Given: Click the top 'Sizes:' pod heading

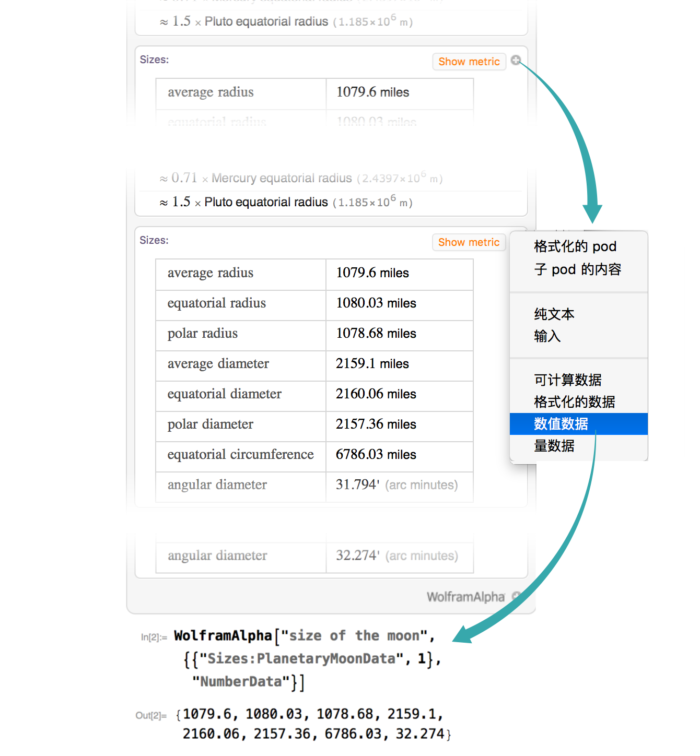Looking at the screenshot, I should point(154,60).
